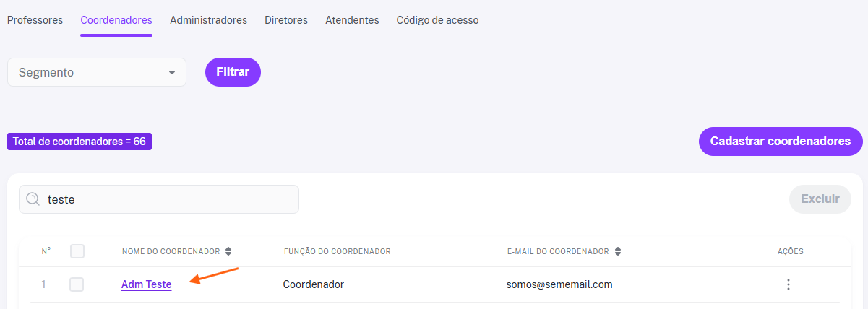The width and height of the screenshot is (868, 309).
Task: Open the Segmento dropdown
Action: (97, 72)
